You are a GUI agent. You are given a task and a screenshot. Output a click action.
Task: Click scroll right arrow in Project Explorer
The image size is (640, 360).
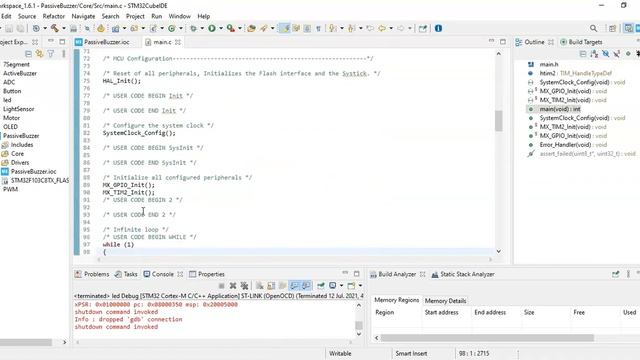tap(64, 342)
